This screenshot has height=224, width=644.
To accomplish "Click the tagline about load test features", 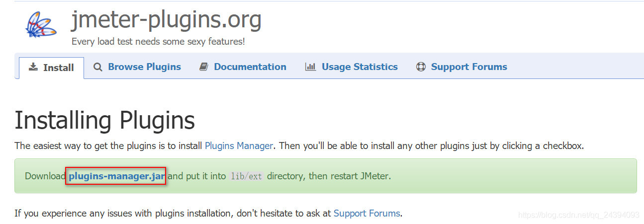I will (158, 42).
